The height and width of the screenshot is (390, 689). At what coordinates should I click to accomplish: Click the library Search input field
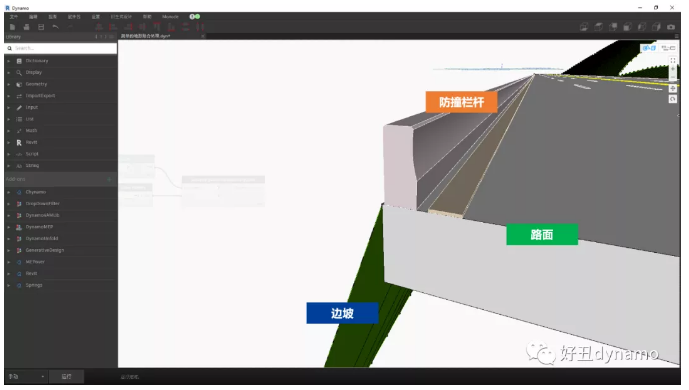tap(61, 48)
